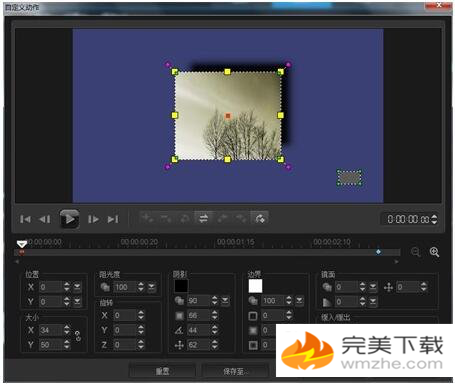This screenshot has height=385, width=455.
Task: Click the shadow distance icon
Action: click(179, 345)
